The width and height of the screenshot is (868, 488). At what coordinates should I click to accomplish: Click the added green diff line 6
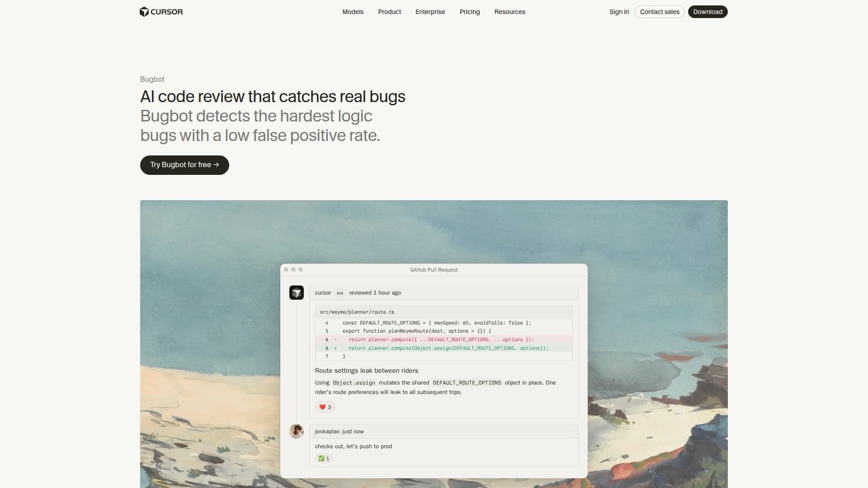[x=444, y=348]
